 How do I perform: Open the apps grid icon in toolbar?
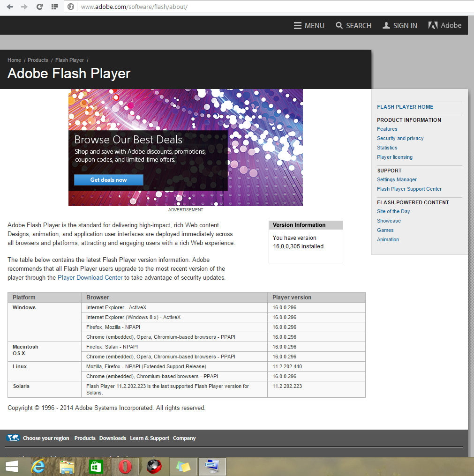[55, 7]
